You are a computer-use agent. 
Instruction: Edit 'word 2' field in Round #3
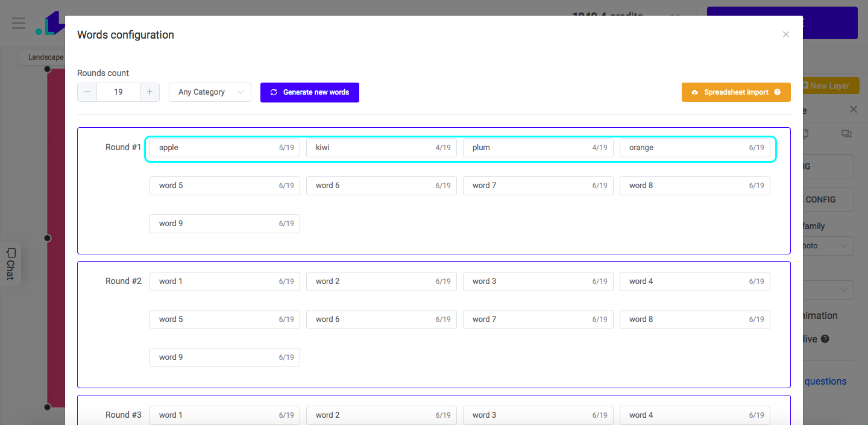click(x=382, y=415)
